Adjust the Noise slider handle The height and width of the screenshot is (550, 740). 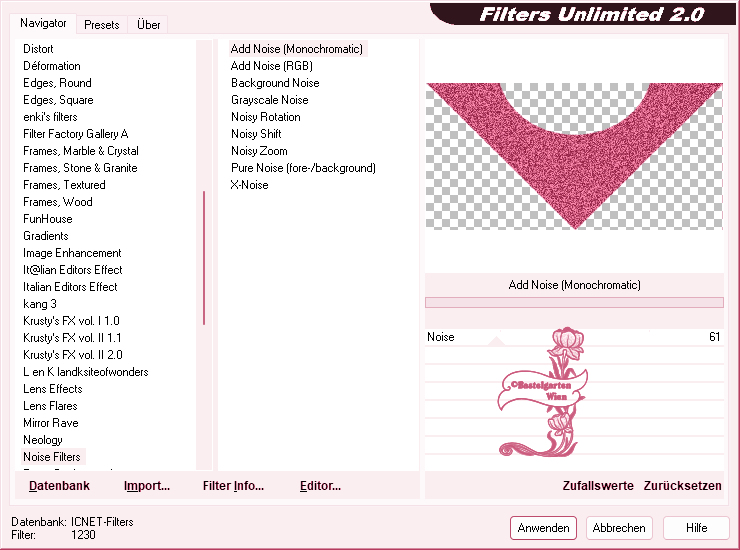[x=496, y=341]
